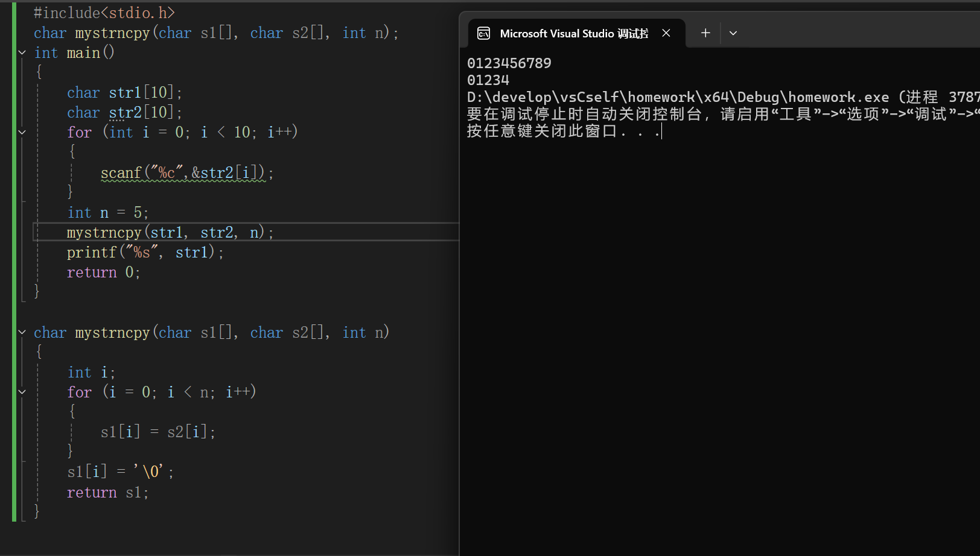Click the console line starting '要在调试停止时自动关闭控制台'
980x556 pixels.
coord(723,114)
